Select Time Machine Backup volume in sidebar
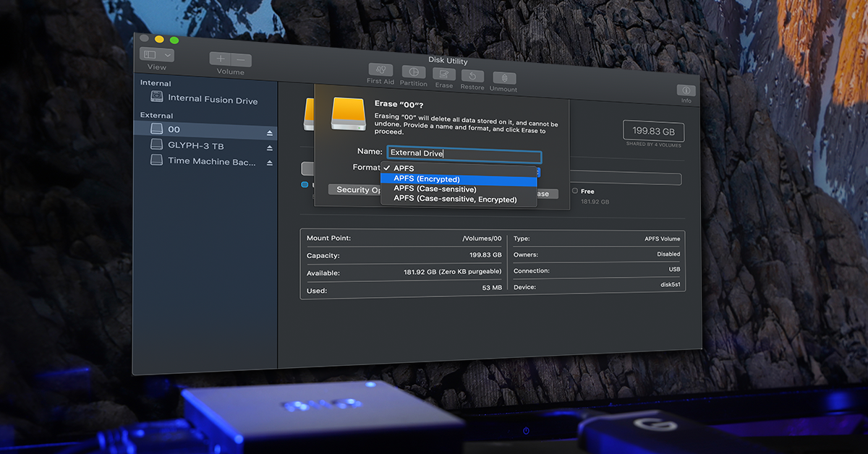 pyautogui.click(x=205, y=161)
